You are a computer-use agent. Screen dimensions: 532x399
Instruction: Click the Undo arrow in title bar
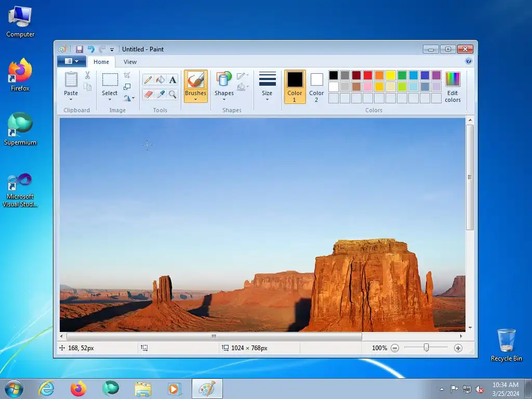[91, 49]
